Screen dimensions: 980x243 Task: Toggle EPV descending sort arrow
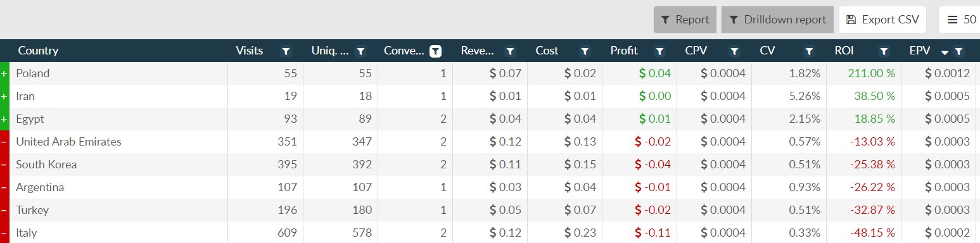(945, 52)
